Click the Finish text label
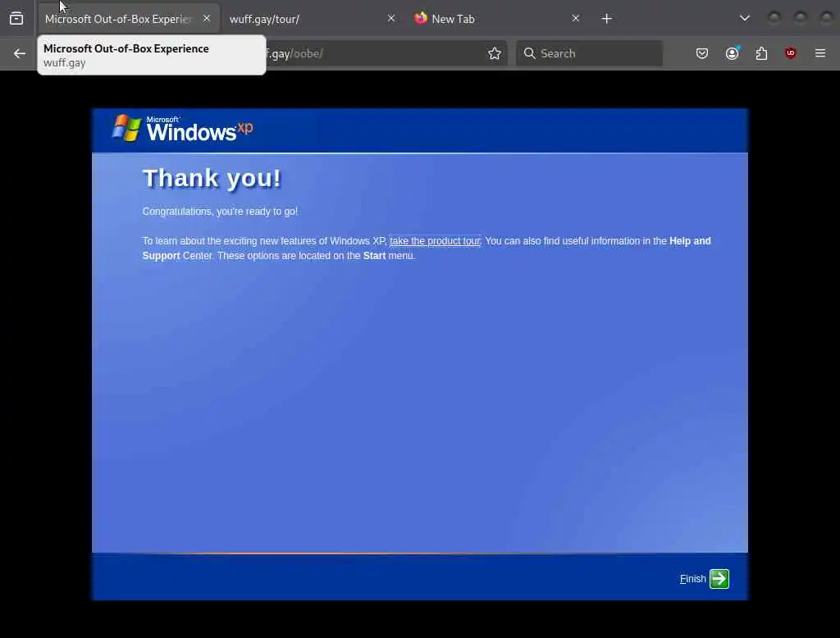Image resolution: width=840 pixels, height=638 pixels. point(692,579)
